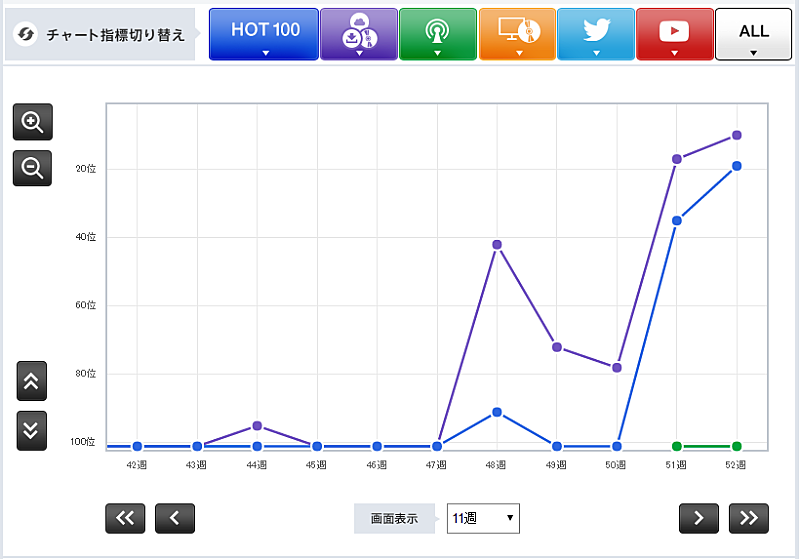This screenshot has height=559, width=800.
Task: Jump to latest weeks with double-right arrow
Action: pyautogui.click(x=748, y=518)
